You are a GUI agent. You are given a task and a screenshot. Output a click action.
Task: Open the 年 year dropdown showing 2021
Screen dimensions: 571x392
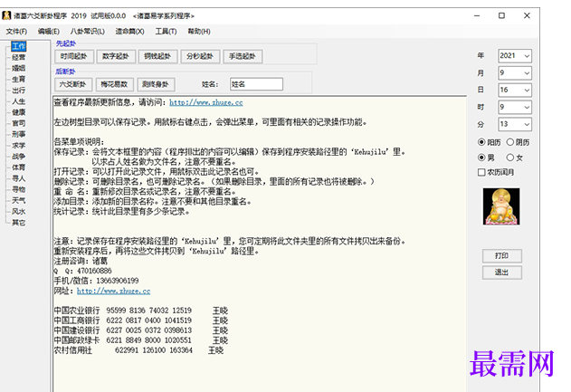[x=515, y=56]
